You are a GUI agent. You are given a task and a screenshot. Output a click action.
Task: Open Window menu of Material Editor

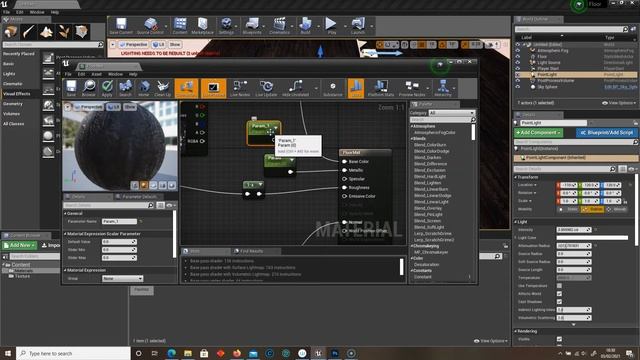coord(116,74)
